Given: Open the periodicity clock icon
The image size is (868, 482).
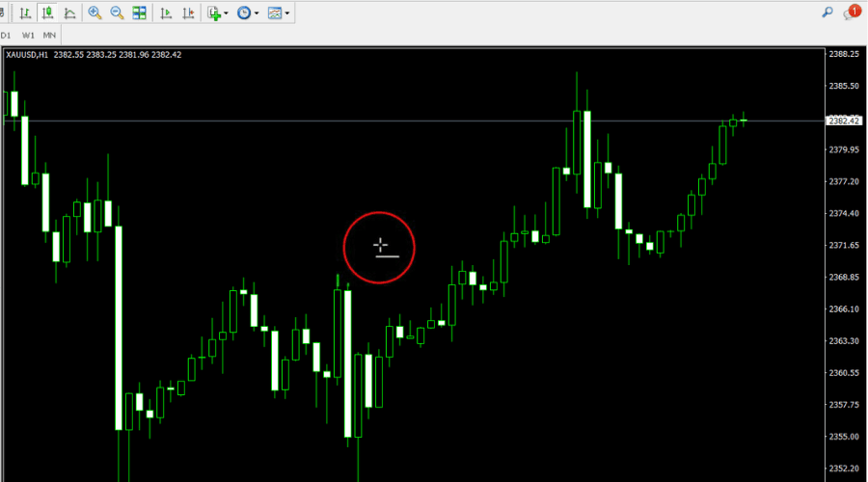Looking at the screenshot, I should (x=244, y=13).
